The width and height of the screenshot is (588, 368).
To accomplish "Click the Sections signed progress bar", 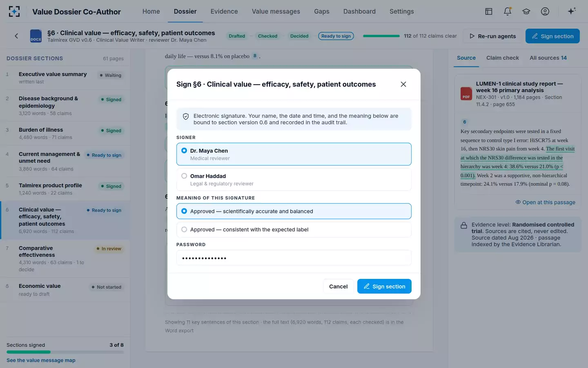I will point(65,352).
